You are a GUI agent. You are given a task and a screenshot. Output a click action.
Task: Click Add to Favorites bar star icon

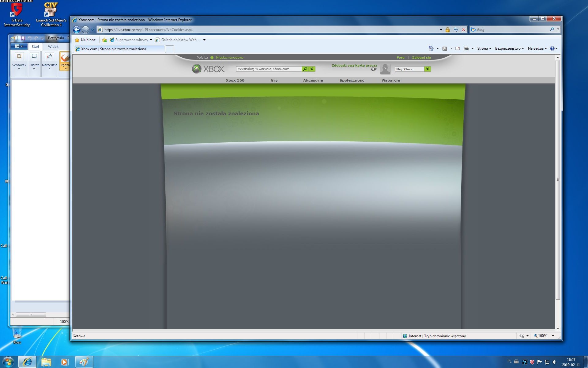coord(104,40)
